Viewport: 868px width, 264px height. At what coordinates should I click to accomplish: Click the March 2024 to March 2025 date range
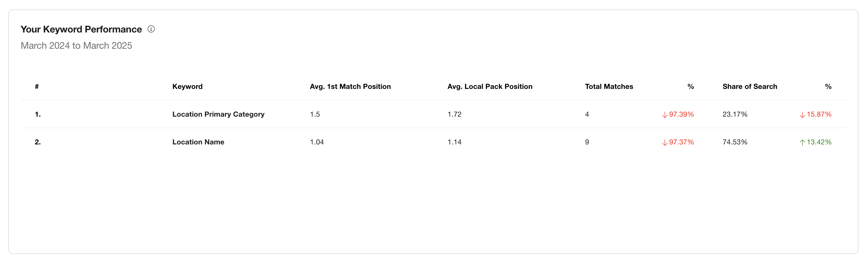point(76,45)
